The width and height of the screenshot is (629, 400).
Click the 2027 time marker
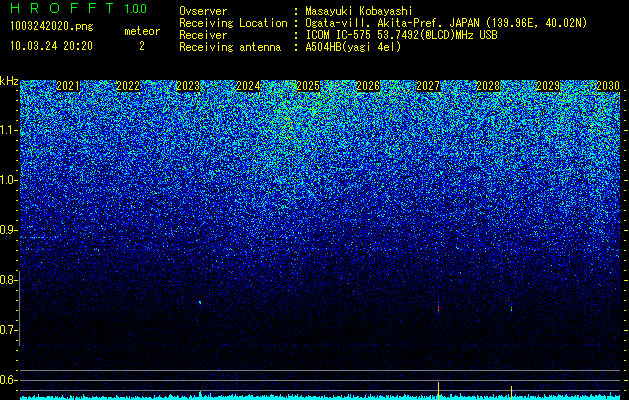[428, 86]
